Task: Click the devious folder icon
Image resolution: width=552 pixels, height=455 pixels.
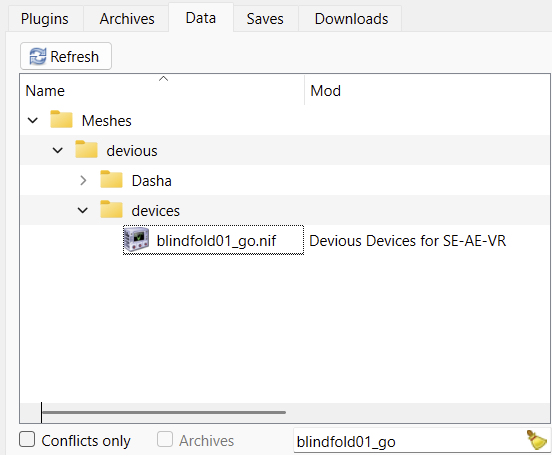Action: (x=86, y=149)
